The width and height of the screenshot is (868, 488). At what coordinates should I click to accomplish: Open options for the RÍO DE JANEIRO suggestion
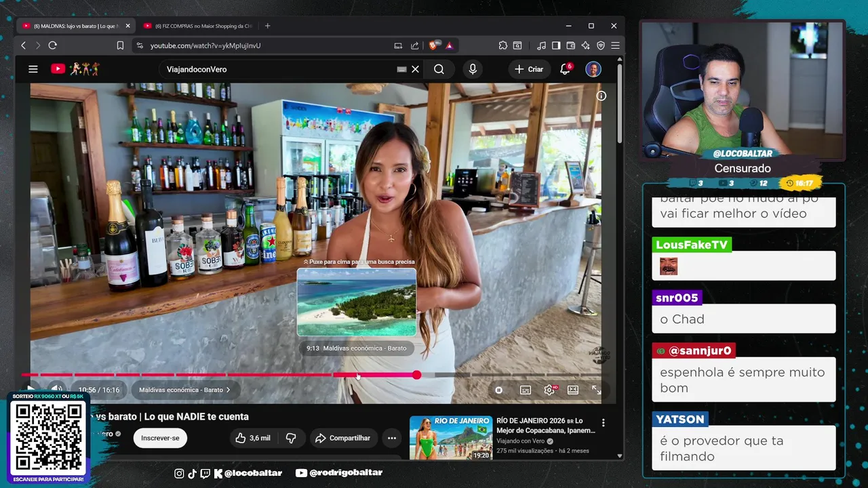coord(603,423)
